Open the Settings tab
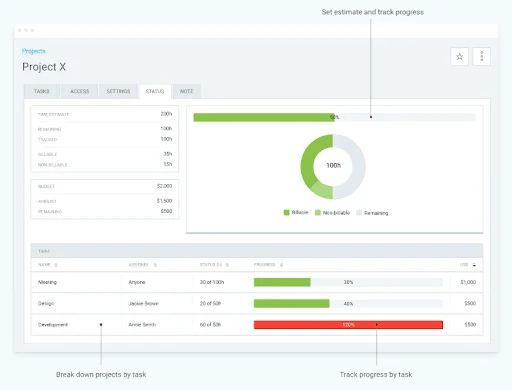 118,91
